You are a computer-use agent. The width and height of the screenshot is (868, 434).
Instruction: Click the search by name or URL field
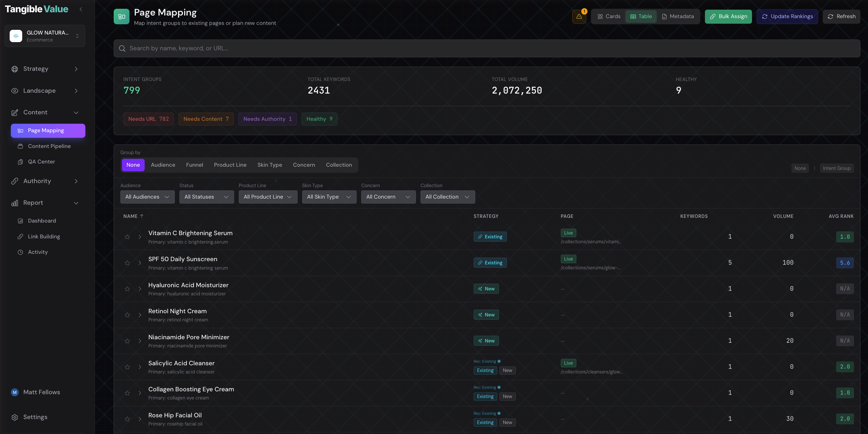(337, 48)
